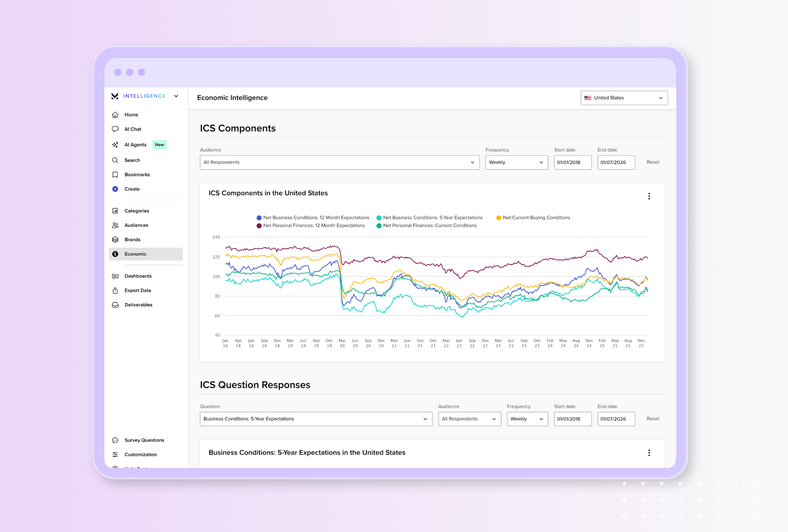The width and height of the screenshot is (788, 532).
Task: Click the Export Data upload icon
Action: pos(115,290)
